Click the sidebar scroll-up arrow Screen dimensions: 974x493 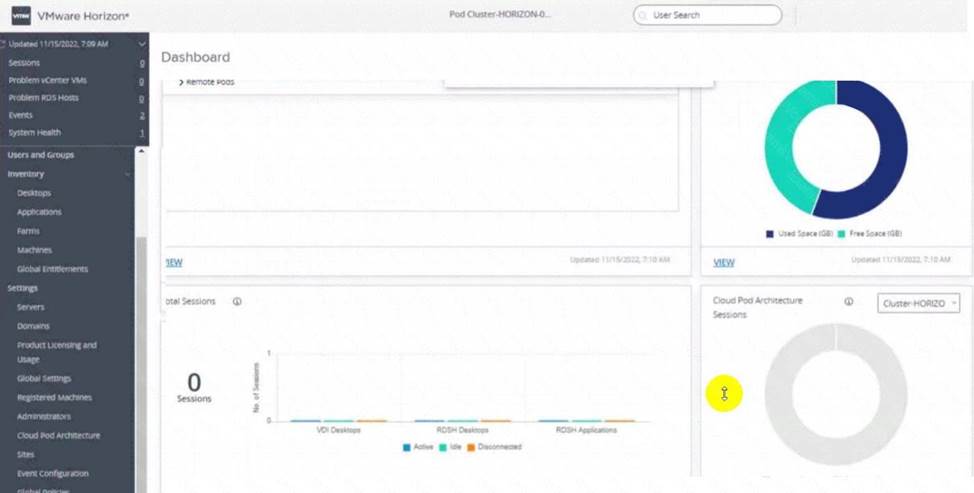coord(141,151)
